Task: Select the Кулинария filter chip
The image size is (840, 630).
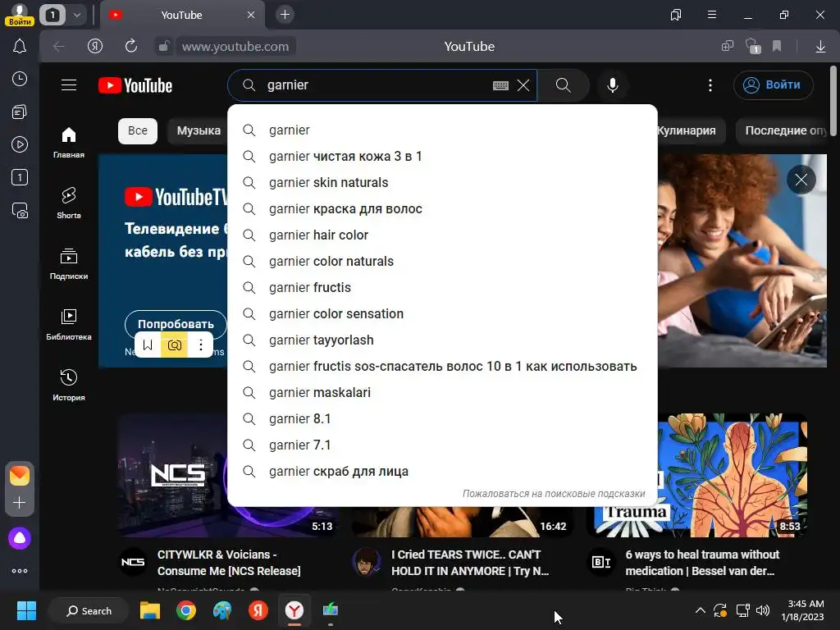Action: pos(687,130)
